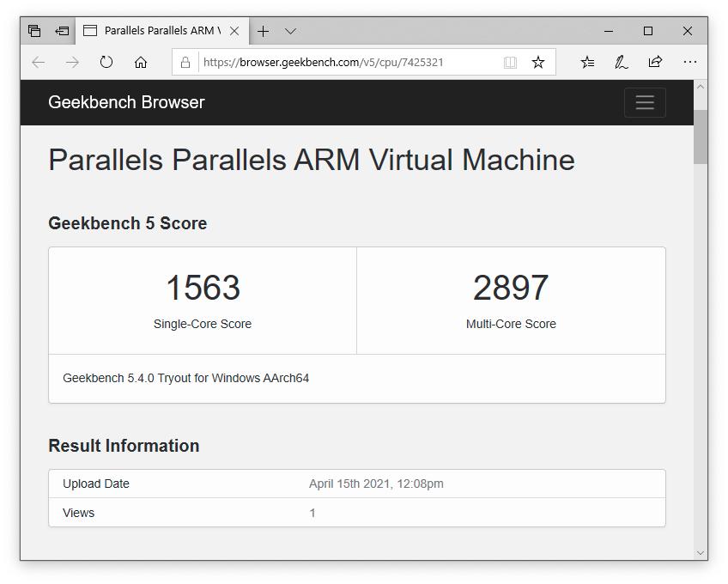This screenshot has width=728, height=584.
Task: Open Settings and more ellipsis menu
Action: pyautogui.click(x=690, y=62)
